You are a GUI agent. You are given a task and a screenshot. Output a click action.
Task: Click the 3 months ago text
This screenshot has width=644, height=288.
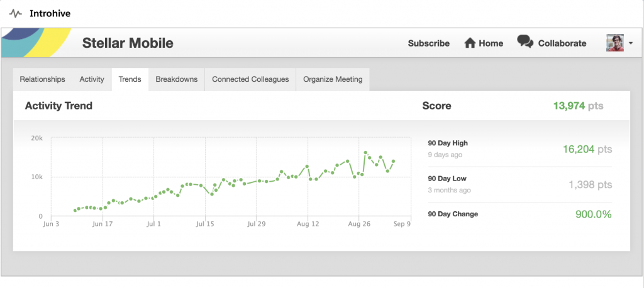tap(449, 191)
